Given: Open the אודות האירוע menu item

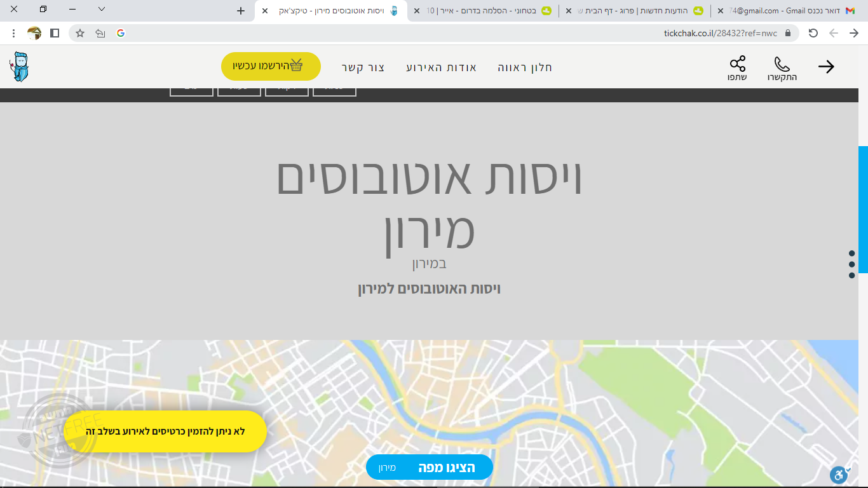Looking at the screenshot, I should [x=442, y=67].
